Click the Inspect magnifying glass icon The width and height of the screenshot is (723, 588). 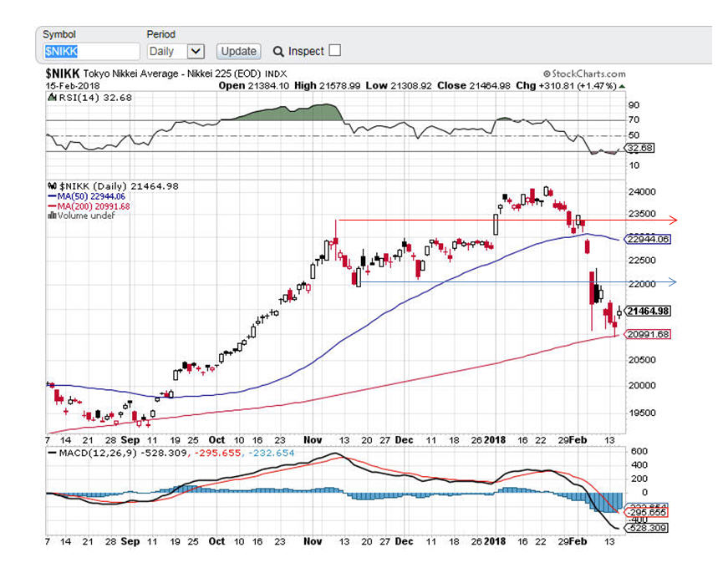[x=278, y=52]
